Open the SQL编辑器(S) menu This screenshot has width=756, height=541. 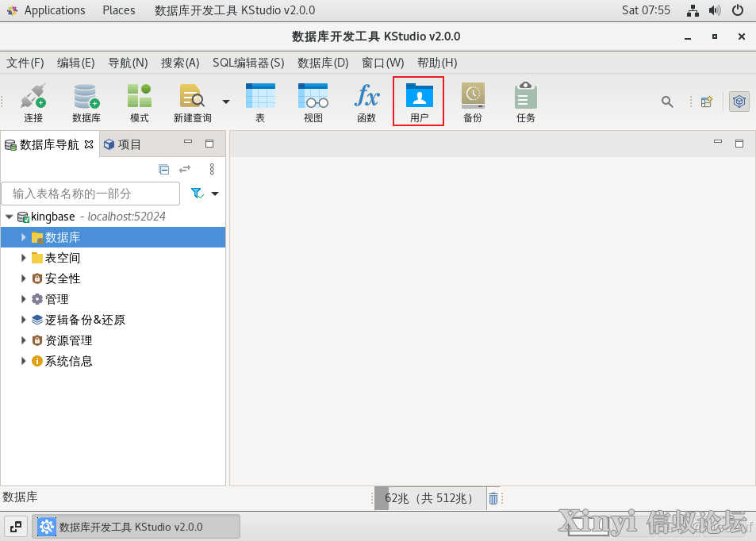[248, 63]
